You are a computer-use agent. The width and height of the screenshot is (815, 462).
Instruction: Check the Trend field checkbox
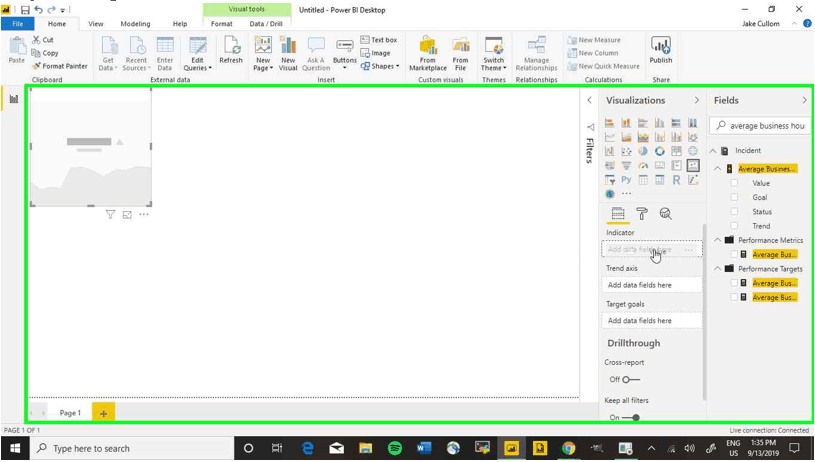[x=734, y=226]
